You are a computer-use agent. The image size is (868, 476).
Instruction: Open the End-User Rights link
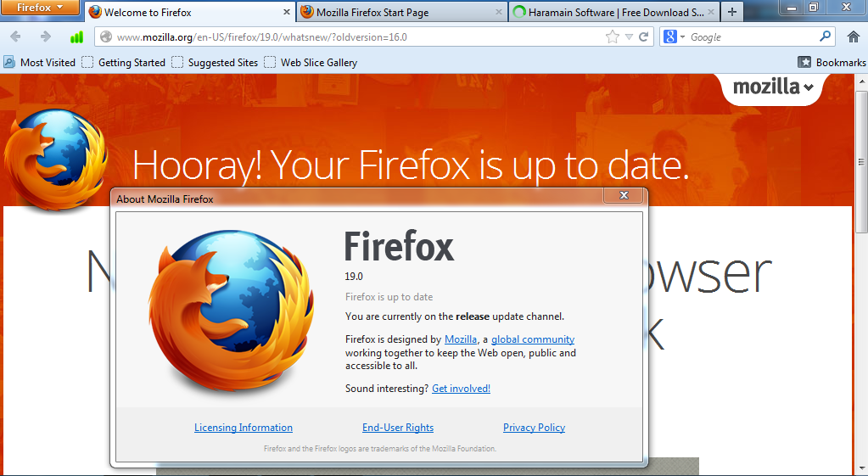(397, 428)
